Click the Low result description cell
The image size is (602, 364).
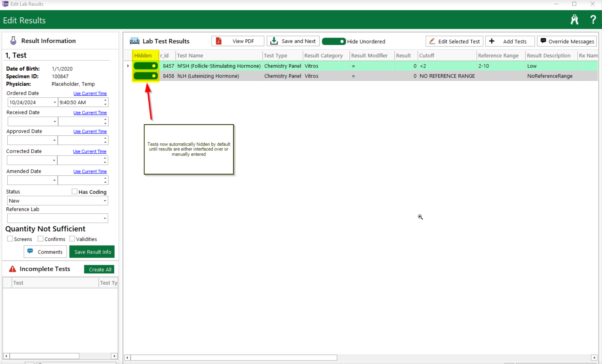click(x=551, y=66)
